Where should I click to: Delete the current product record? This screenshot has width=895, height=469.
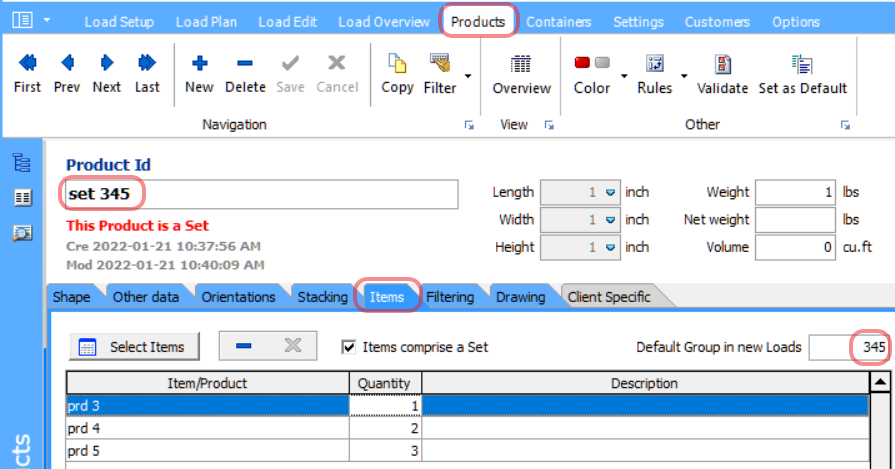[x=245, y=73]
